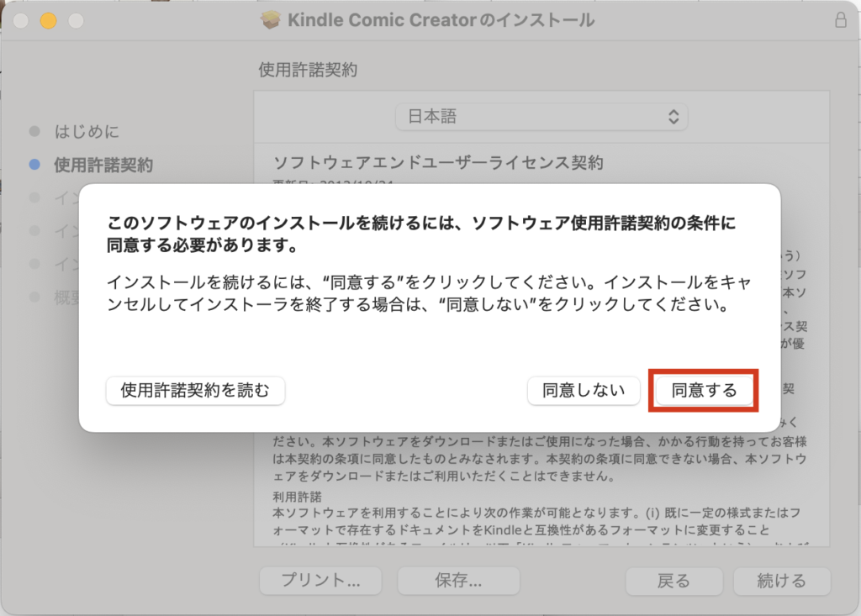This screenshot has height=616, width=861.
Task: Click the package icon in title bar
Action: (271, 19)
